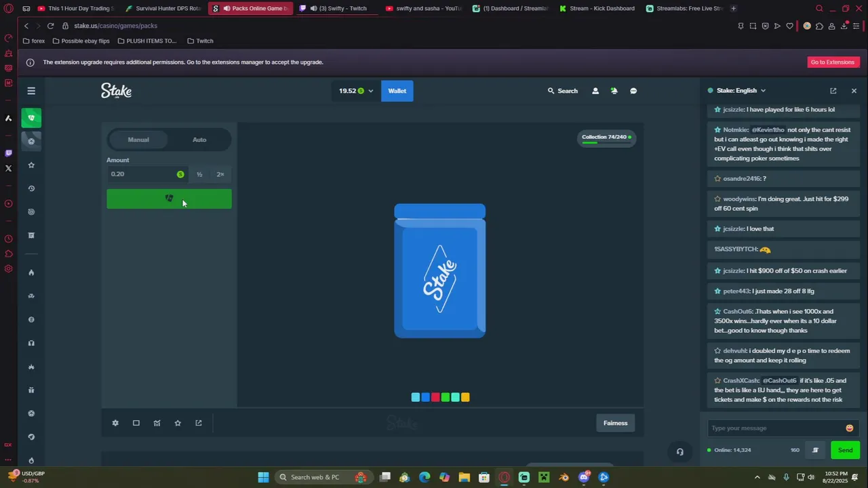Open live stats chart icon
This screenshot has height=488, width=868.
point(157,423)
